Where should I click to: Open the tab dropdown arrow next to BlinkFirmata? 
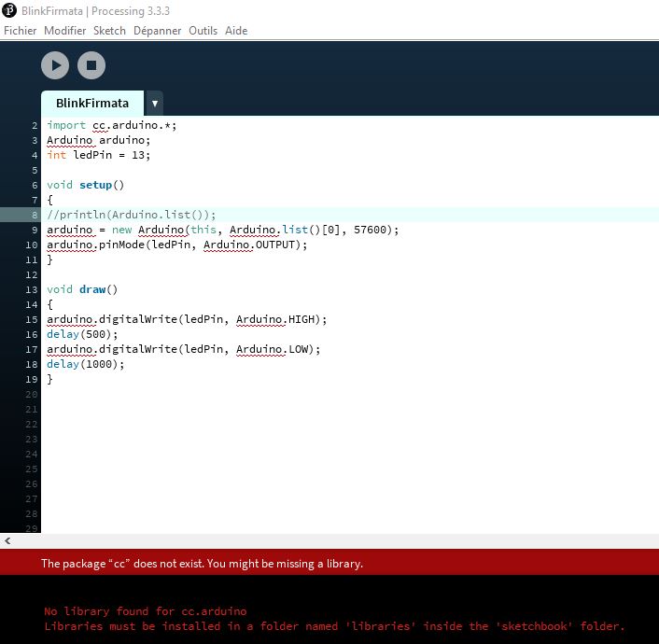coord(155,103)
